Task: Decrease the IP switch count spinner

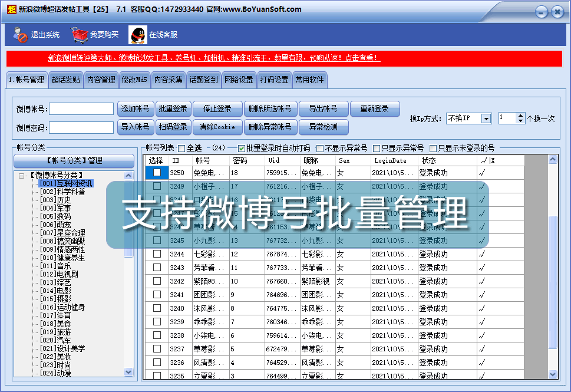Action: (521, 121)
